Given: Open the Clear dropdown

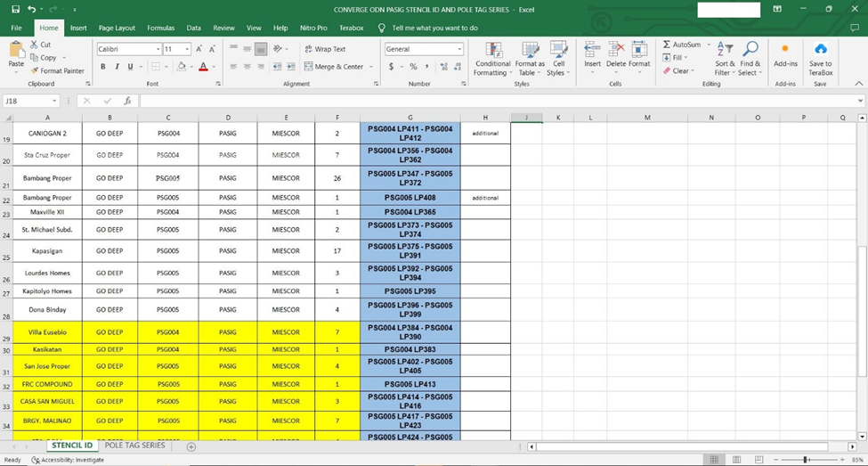Looking at the screenshot, I should [678, 71].
